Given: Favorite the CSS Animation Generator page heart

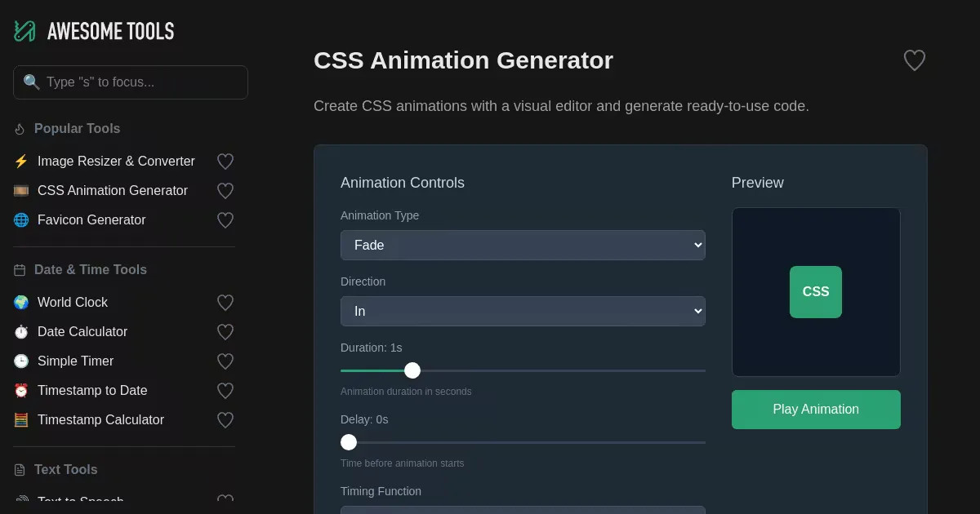Looking at the screenshot, I should point(914,60).
